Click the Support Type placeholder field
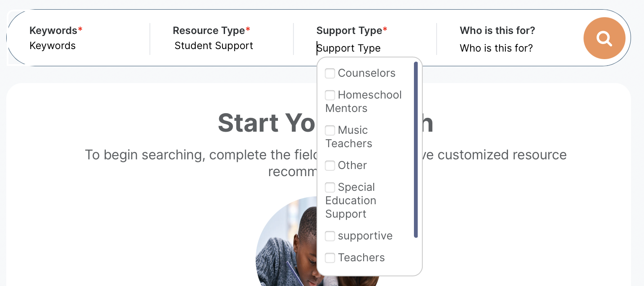 [349, 48]
